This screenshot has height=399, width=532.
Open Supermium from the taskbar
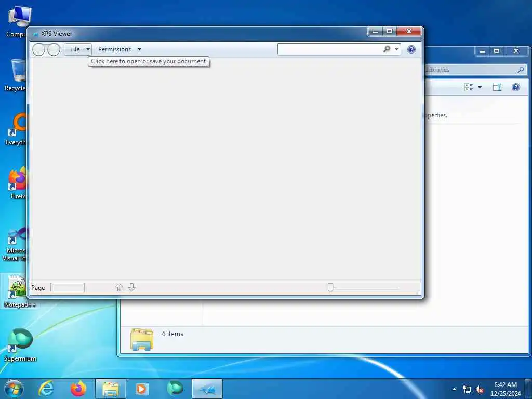(x=175, y=389)
